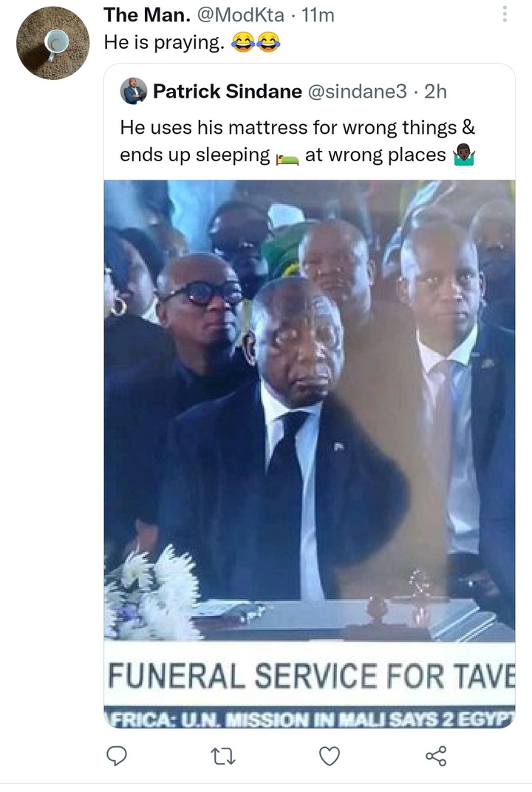Retweet this post using the retweet icon
This screenshot has height=792, width=532.
click(x=222, y=757)
